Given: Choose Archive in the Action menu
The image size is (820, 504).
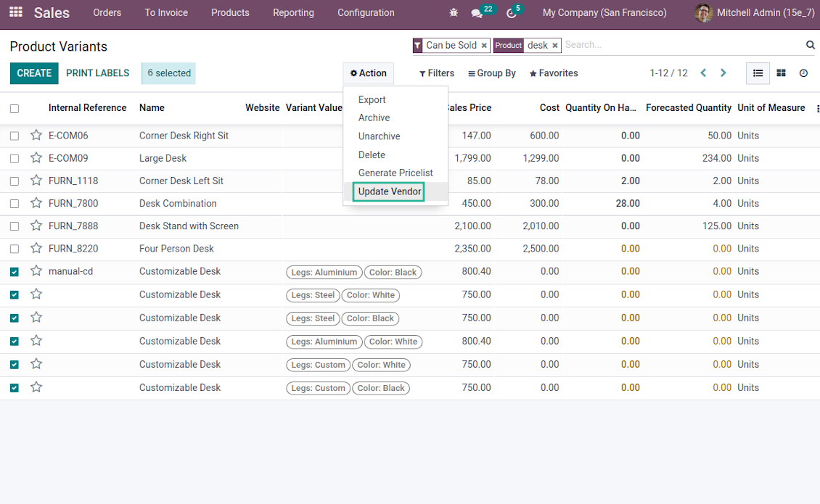Looking at the screenshot, I should coord(374,117).
